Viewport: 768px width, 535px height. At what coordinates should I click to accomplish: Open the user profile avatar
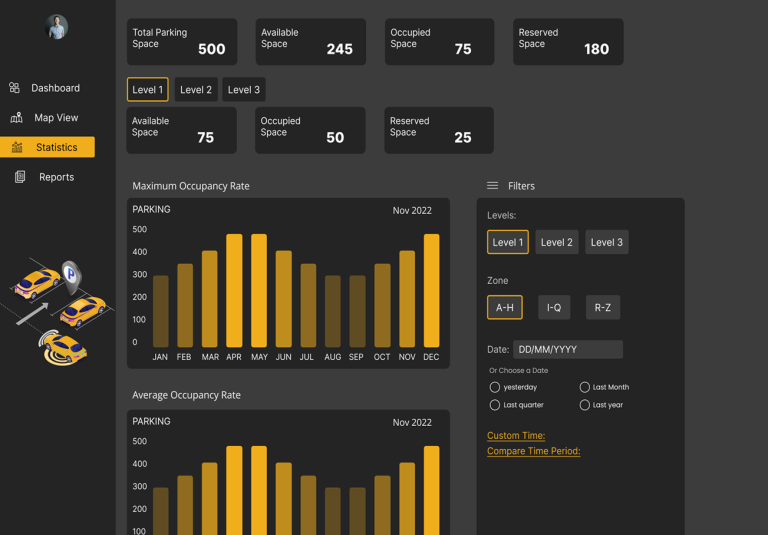[x=56, y=26]
